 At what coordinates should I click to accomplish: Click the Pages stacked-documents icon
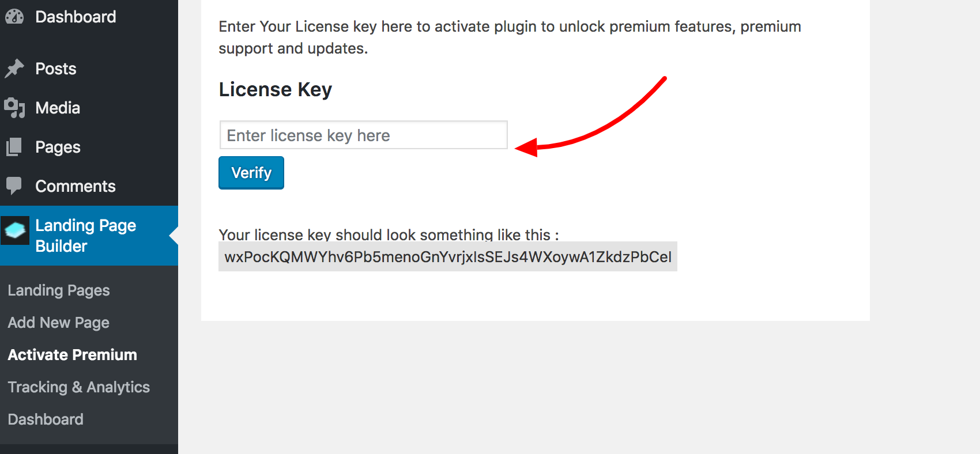[x=14, y=147]
